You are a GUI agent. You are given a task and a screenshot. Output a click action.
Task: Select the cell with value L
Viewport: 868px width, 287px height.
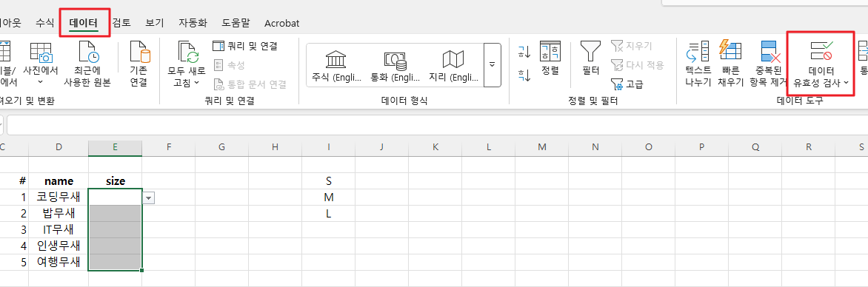329,214
